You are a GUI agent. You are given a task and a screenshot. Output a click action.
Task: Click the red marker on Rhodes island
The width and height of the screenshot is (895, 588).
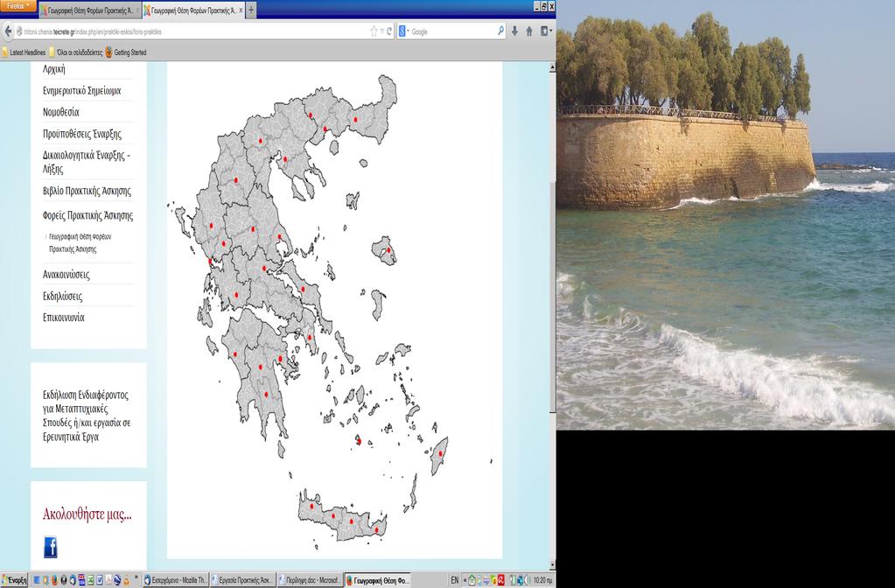(440, 453)
